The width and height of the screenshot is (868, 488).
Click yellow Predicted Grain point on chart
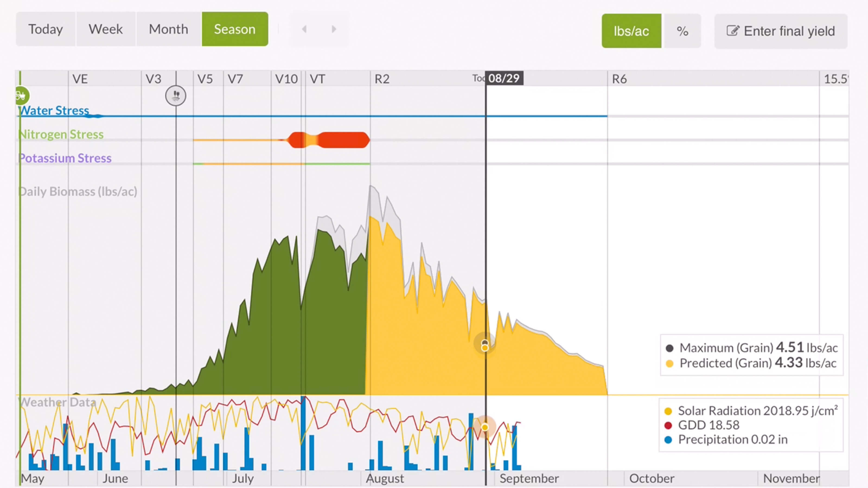tap(484, 348)
